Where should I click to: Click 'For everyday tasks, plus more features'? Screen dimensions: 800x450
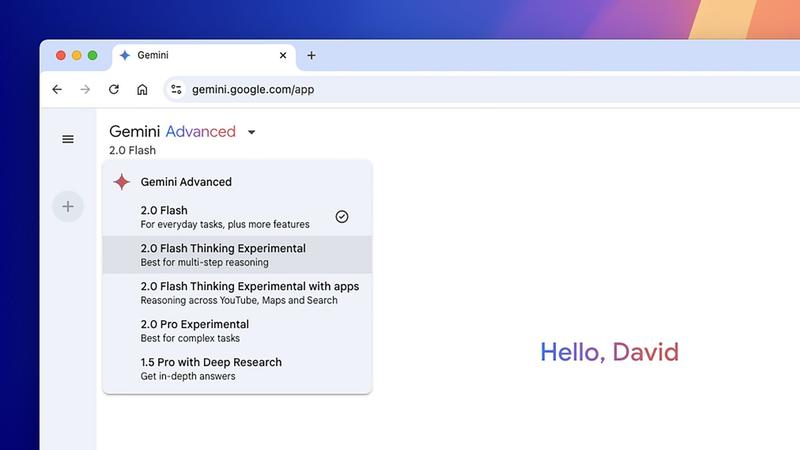[225, 224]
